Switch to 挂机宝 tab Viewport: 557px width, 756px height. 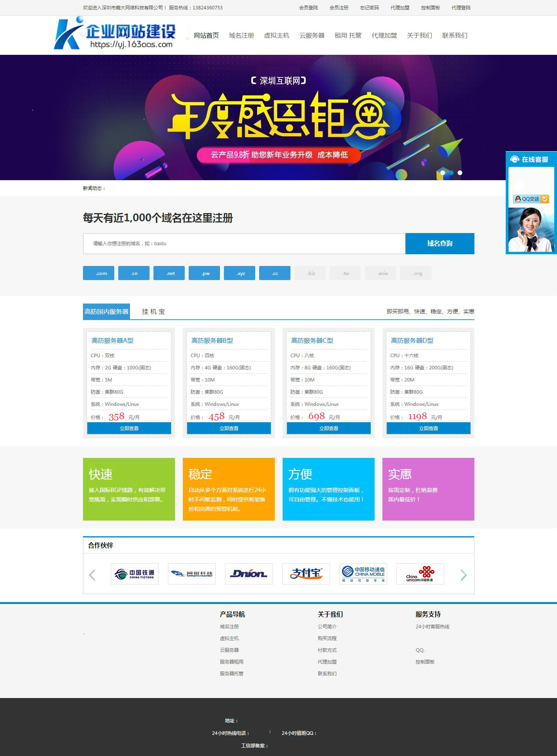pyautogui.click(x=153, y=311)
